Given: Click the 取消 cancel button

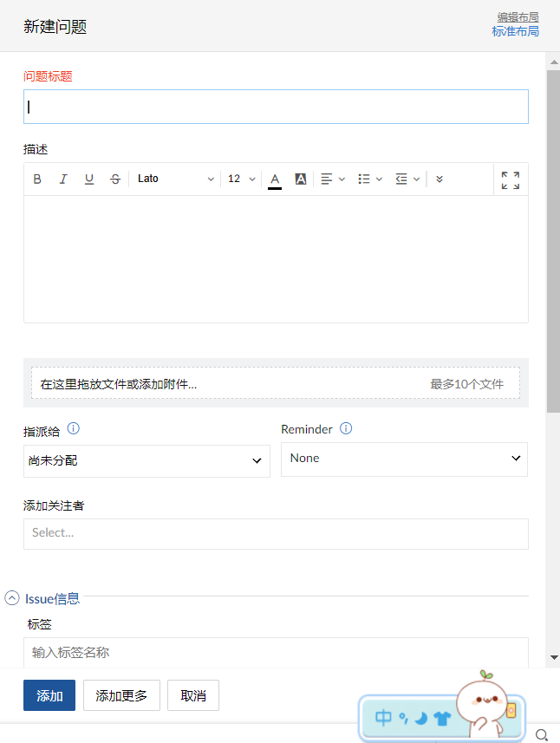Looking at the screenshot, I should 193,695.
